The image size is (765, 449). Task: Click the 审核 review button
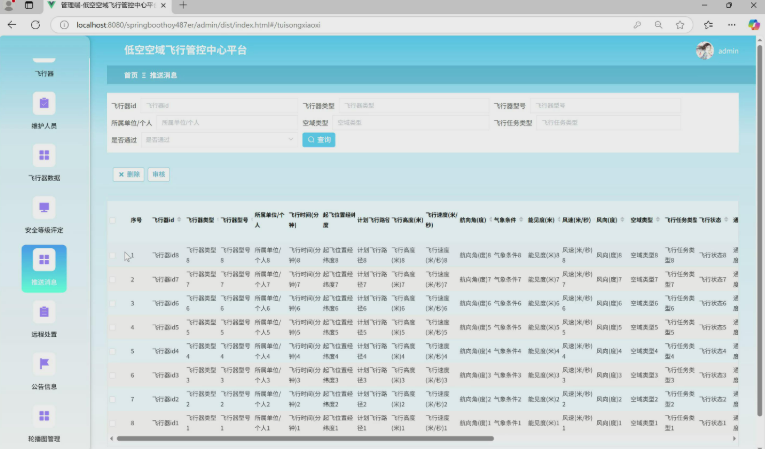click(159, 174)
